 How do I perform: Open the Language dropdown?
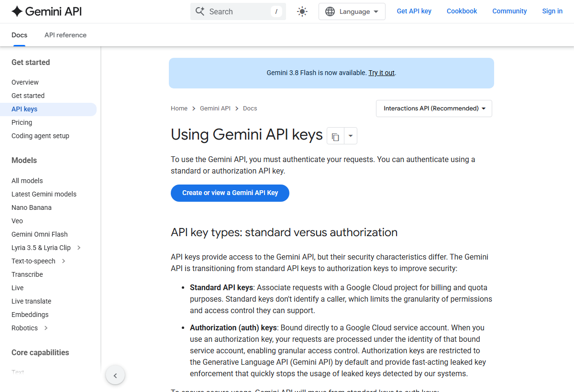[352, 11]
